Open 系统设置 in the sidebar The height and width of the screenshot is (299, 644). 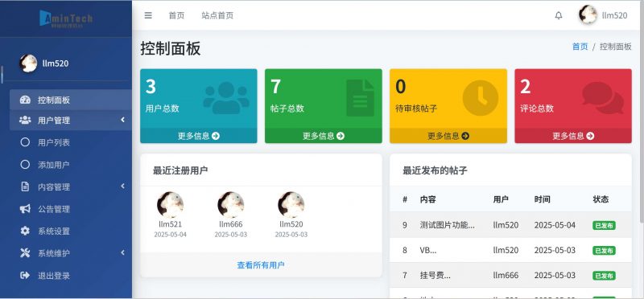(x=54, y=231)
